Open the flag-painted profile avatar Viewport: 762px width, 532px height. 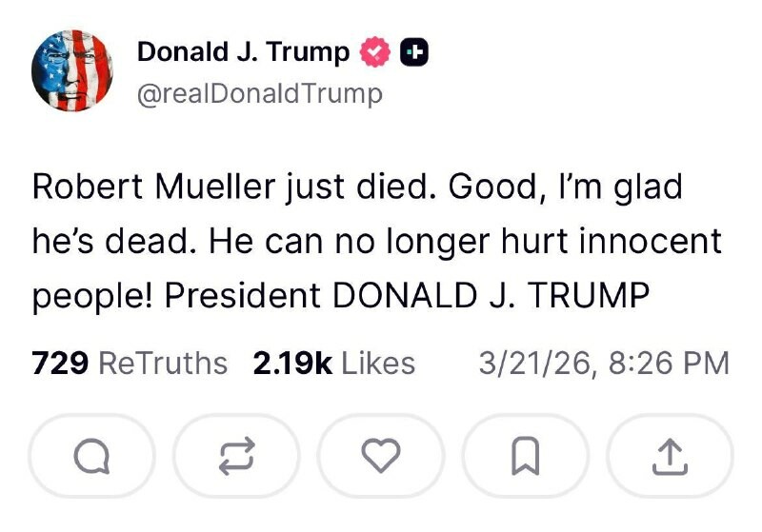[73, 70]
